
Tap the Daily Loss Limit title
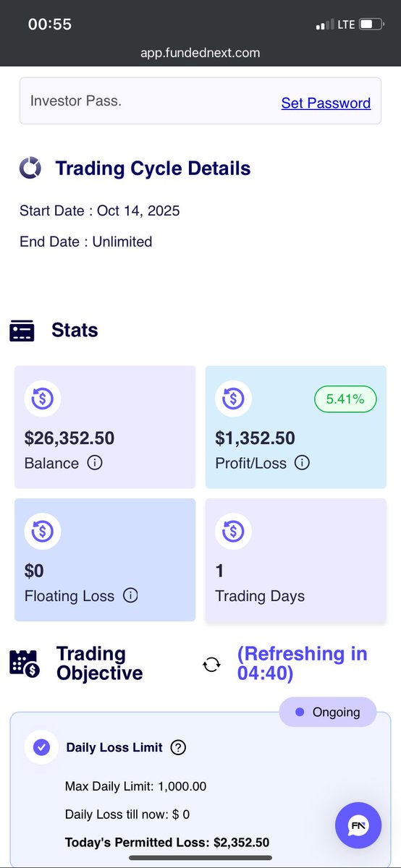click(x=114, y=747)
